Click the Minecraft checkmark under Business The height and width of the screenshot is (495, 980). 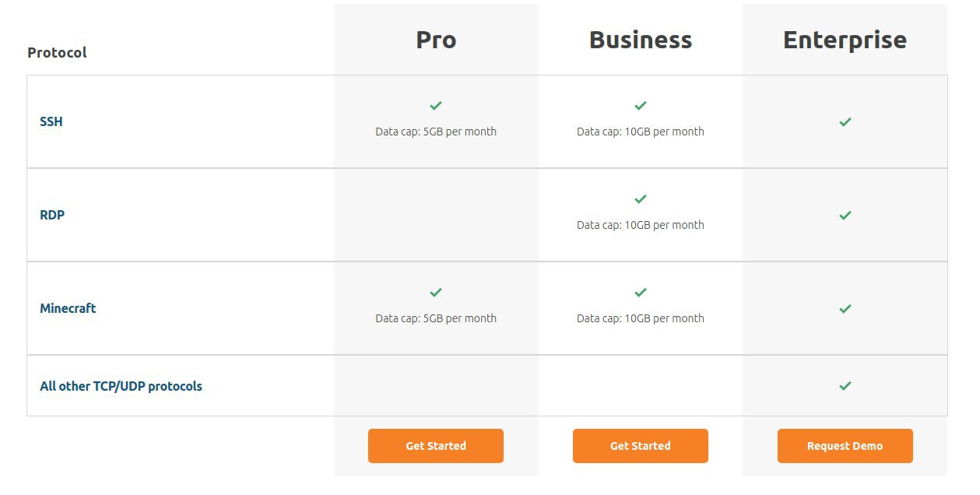coord(641,293)
